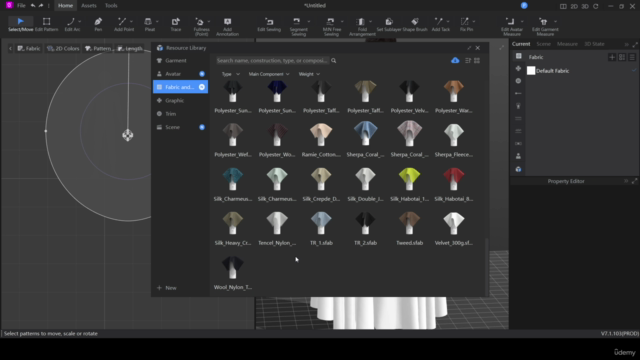Expand the Segment Sewing dropdown arrow
The height and width of the screenshot is (360, 640).
click(x=309, y=21)
